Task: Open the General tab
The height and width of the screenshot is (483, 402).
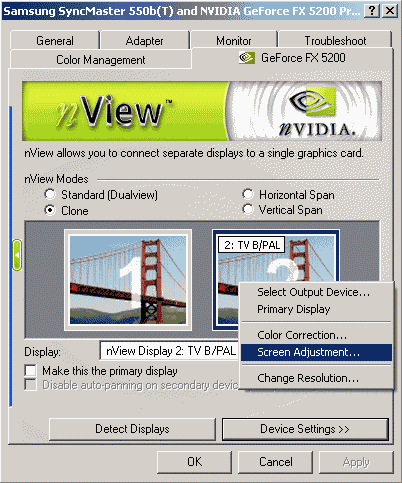Action: pyautogui.click(x=55, y=40)
